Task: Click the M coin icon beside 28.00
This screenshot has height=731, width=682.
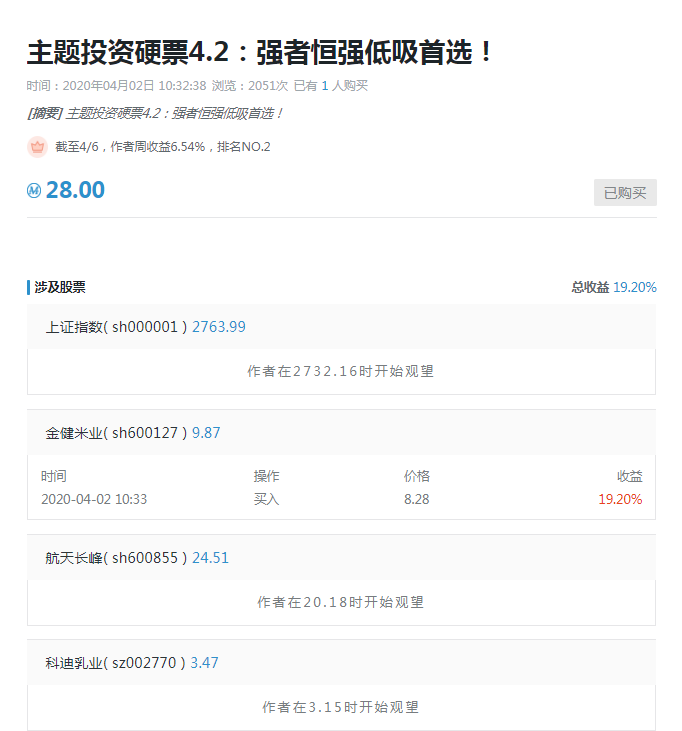Action: pos(34,190)
